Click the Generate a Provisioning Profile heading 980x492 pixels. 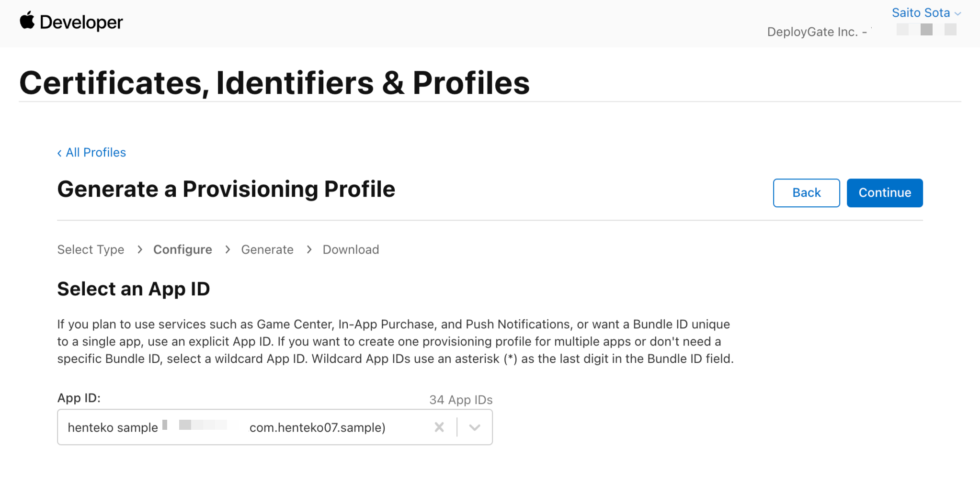click(226, 189)
